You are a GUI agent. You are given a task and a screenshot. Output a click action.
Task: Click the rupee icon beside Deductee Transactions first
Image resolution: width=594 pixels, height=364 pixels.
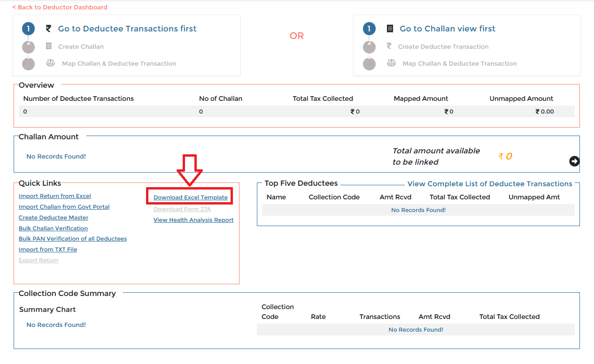pos(48,29)
